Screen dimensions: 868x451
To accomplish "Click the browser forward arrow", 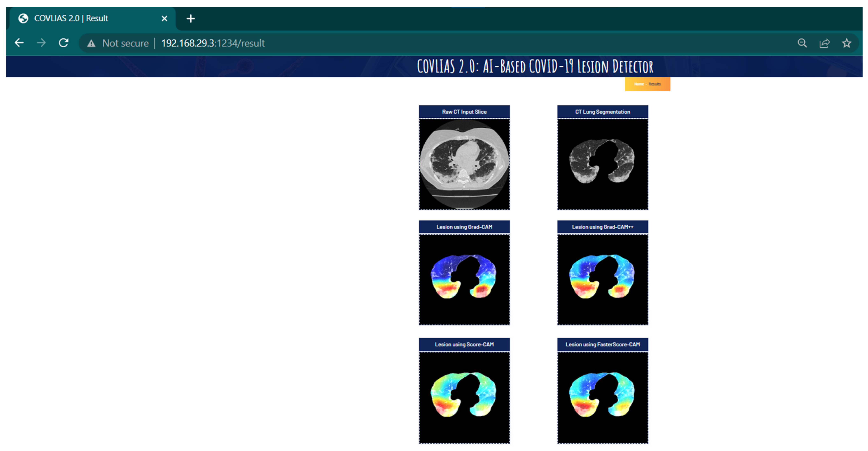I will click(x=41, y=43).
